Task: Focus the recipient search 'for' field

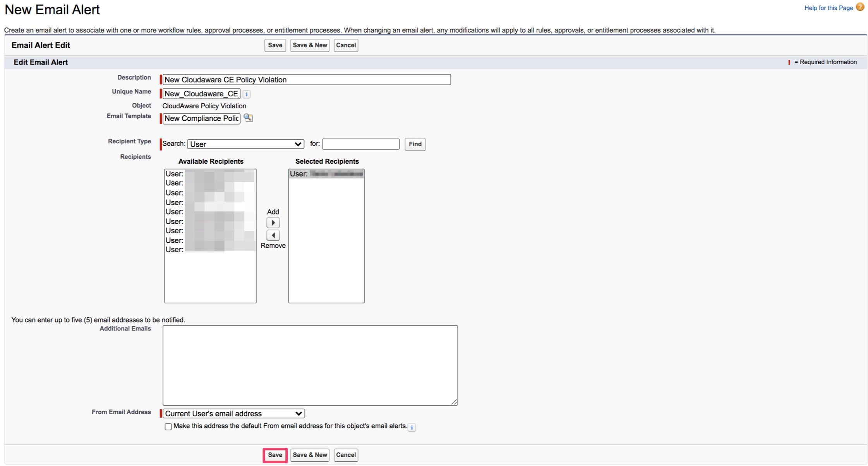Action: tap(360, 144)
